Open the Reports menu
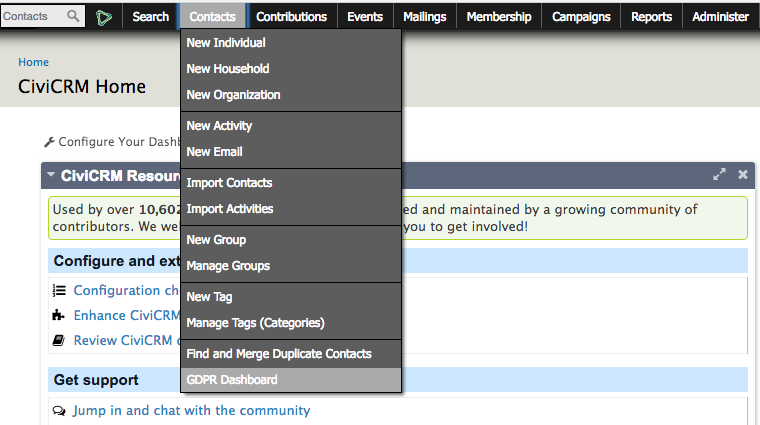 click(x=651, y=16)
